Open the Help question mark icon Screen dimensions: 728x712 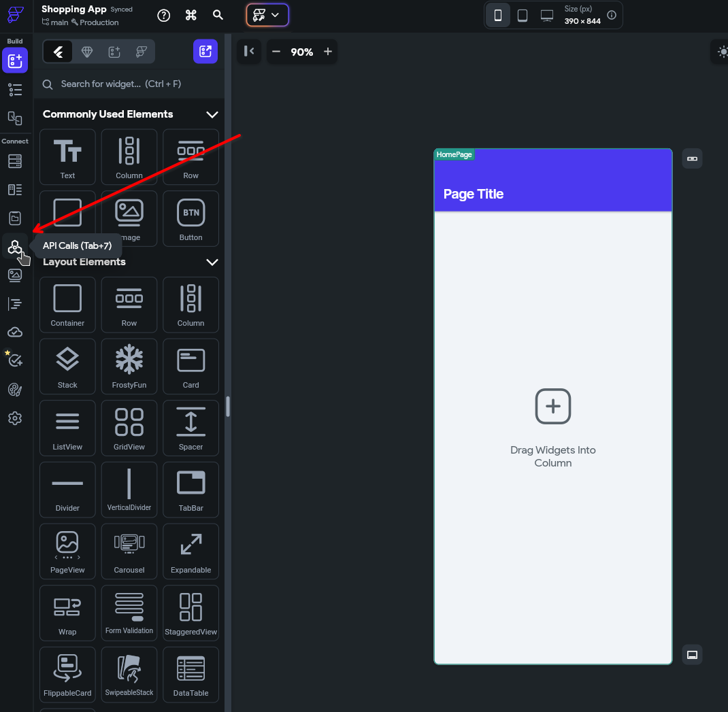point(163,16)
